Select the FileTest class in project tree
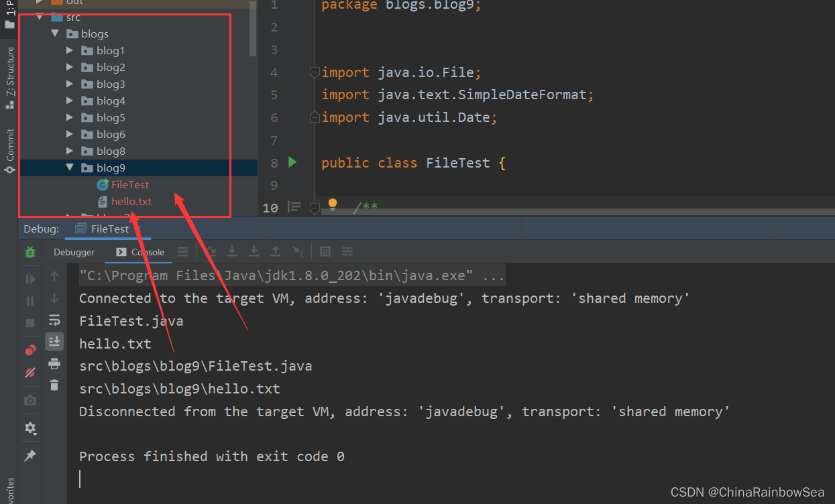 pyautogui.click(x=130, y=184)
